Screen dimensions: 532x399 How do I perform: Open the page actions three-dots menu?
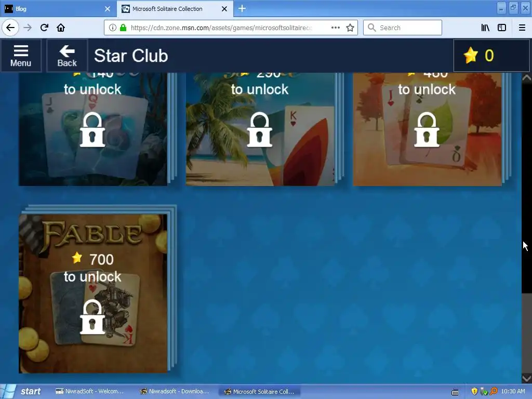pyautogui.click(x=336, y=28)
